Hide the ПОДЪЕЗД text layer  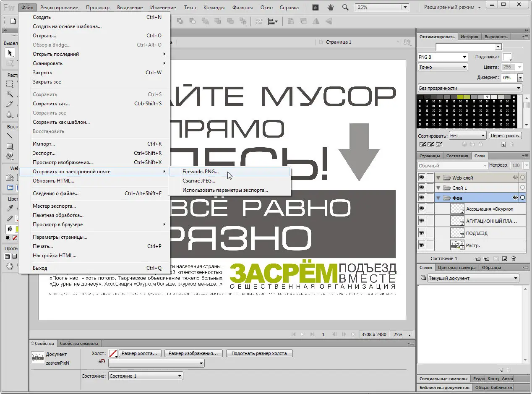pos(421,232)
